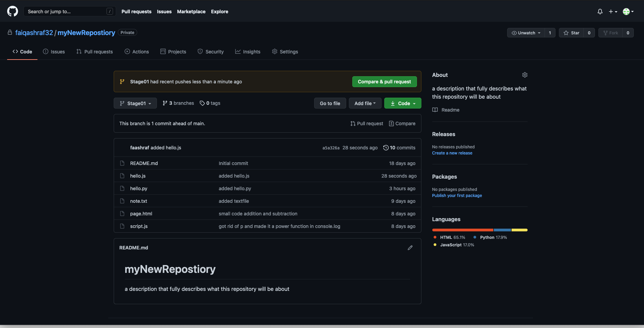
Task: Open the 'added hello.py' commit message
Action: (x=235, y=188)
